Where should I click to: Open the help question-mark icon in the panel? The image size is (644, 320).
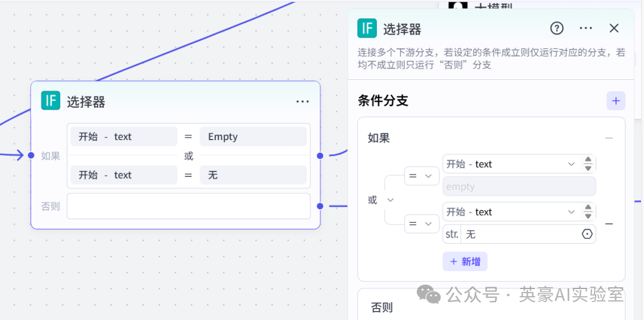click(557, 29)
